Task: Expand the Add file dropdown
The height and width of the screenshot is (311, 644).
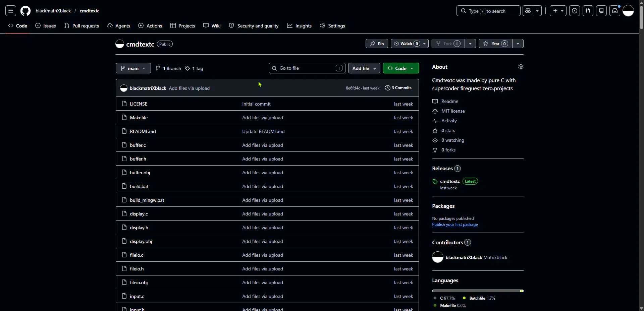Action: [x=364, y=68]
